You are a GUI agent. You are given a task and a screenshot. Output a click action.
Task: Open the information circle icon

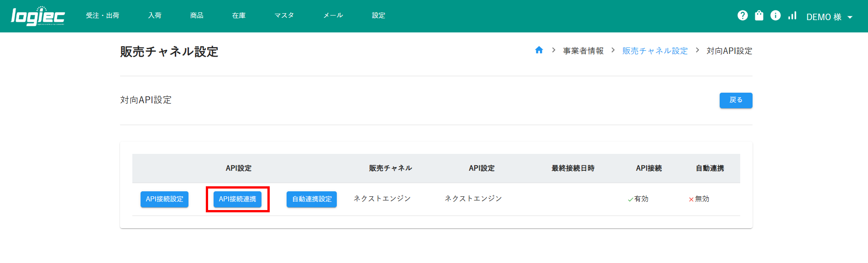[775, 16]
